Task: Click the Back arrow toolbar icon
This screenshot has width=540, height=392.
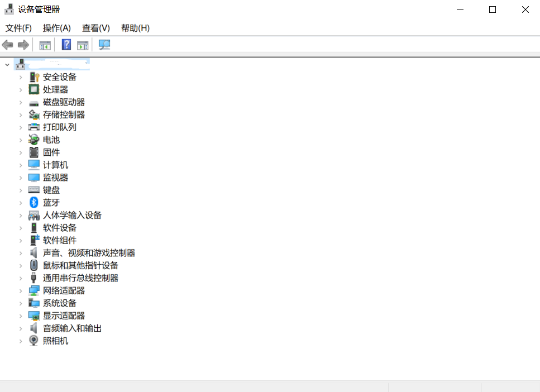Action: click(x=8, y=45)
